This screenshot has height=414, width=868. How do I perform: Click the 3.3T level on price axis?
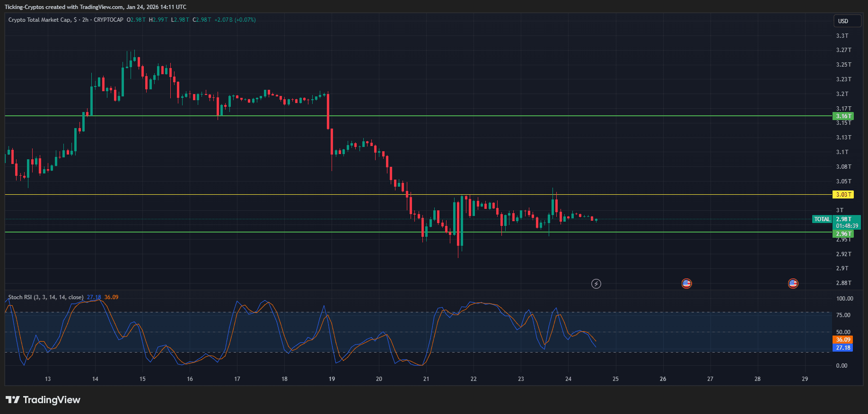(x=842, y=36)
